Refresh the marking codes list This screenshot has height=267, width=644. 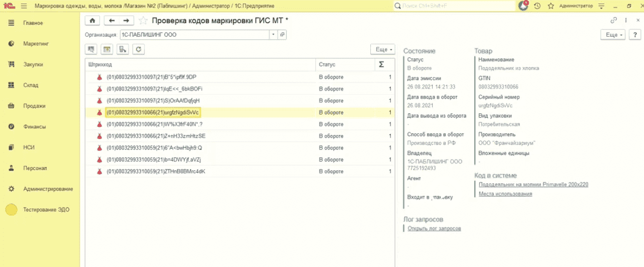138,49
